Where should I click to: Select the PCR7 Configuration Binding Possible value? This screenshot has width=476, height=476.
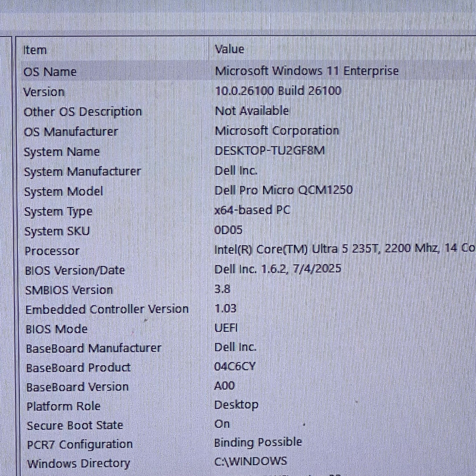click(258, 442)
